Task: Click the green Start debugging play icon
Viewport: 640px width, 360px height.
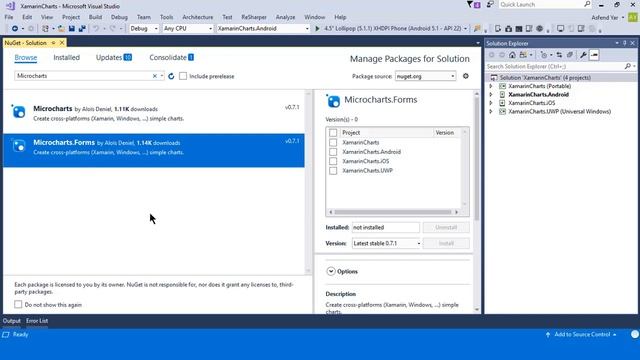Action: pos(317,29)
